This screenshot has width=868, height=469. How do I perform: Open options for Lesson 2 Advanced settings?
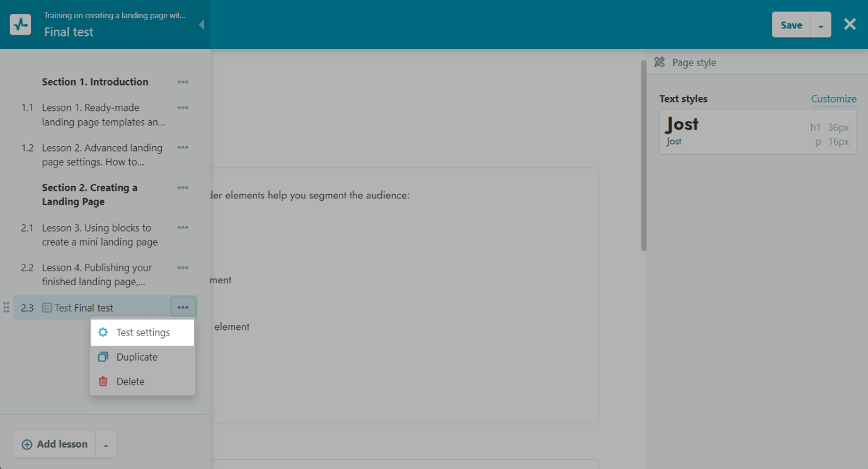click(183, 148)
